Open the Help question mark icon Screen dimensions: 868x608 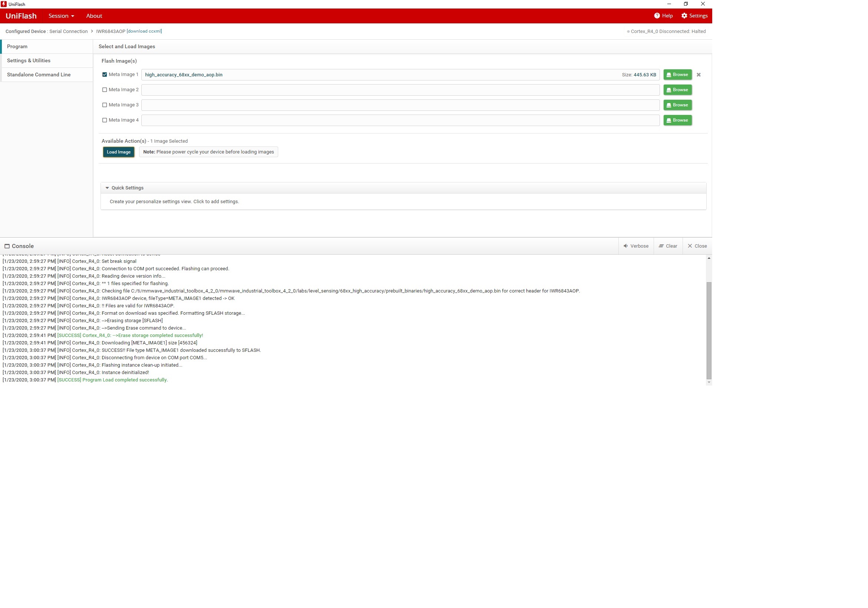coord(657,16)
